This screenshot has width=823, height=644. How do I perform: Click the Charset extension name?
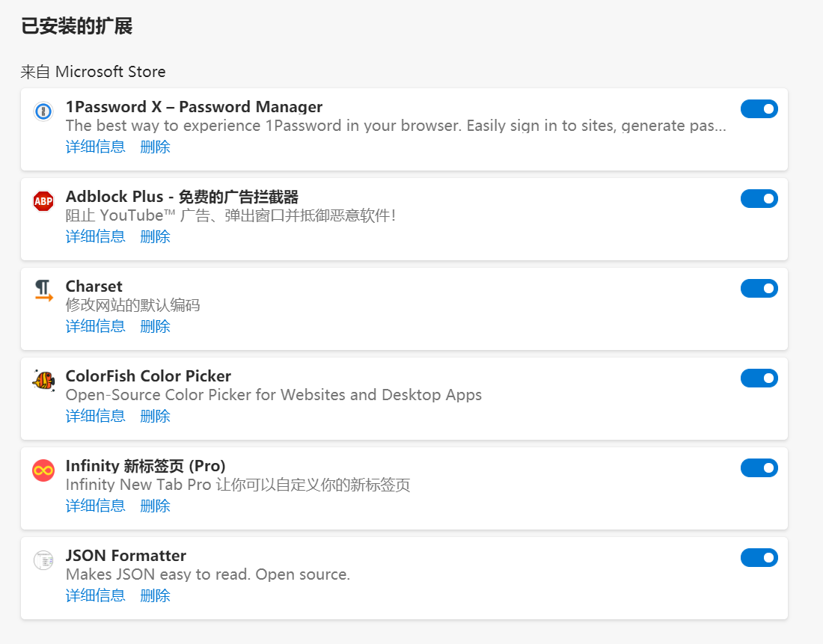click(x=94, y=286)
